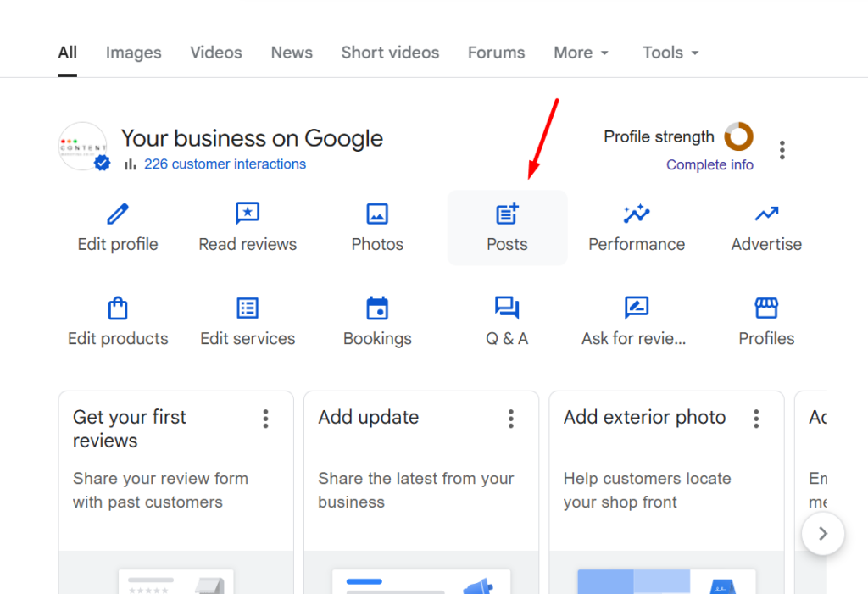Switch to the Forums tab

coord(496,53)
